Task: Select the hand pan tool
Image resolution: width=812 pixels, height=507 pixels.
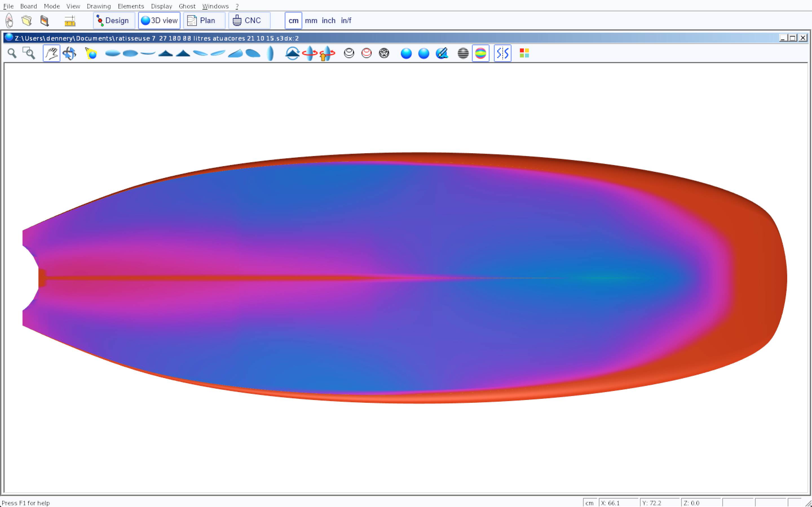Action: pyautogui.click(x=51, y=53)
